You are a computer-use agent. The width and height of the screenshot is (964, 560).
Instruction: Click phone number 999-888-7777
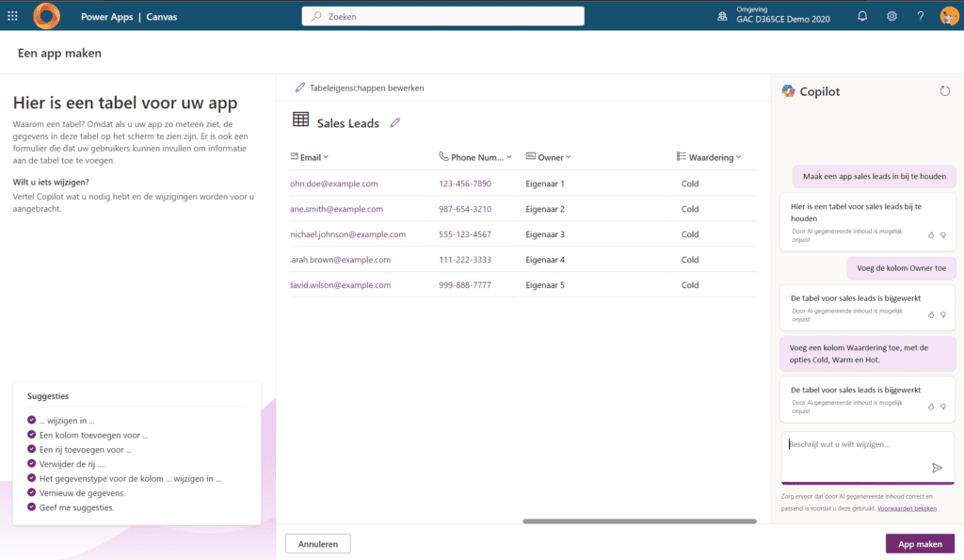pyautogui.click(x=465, y=284)
